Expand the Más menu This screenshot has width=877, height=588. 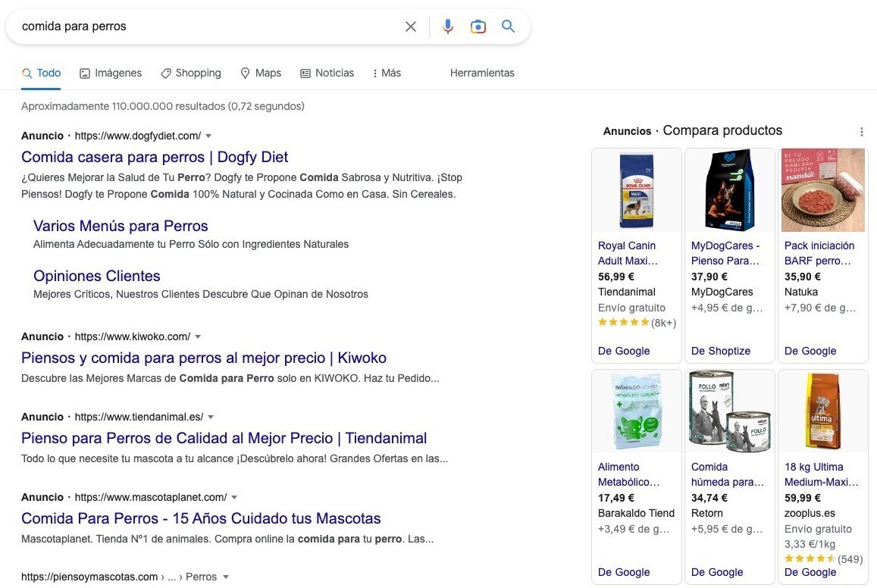click(386, 73)
